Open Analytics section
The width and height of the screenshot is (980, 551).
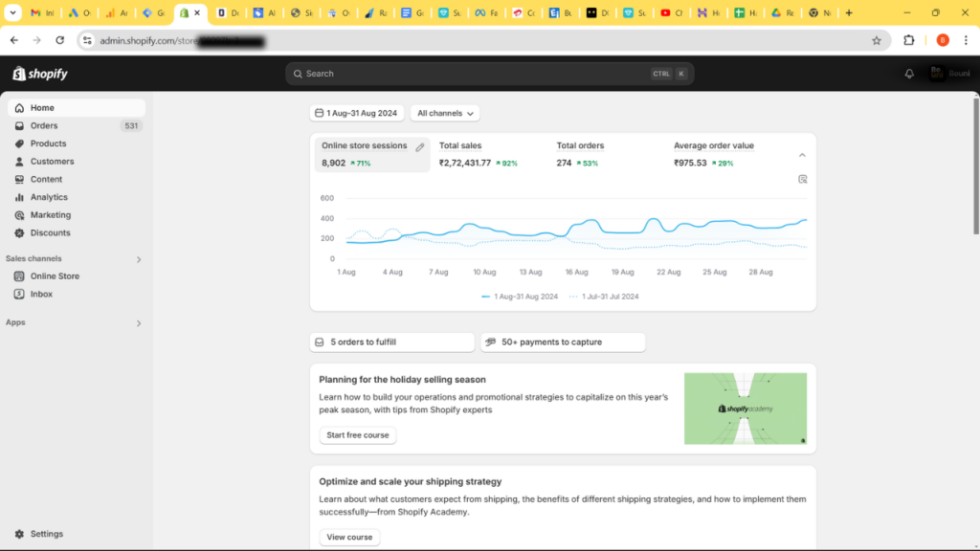point(77,197)
